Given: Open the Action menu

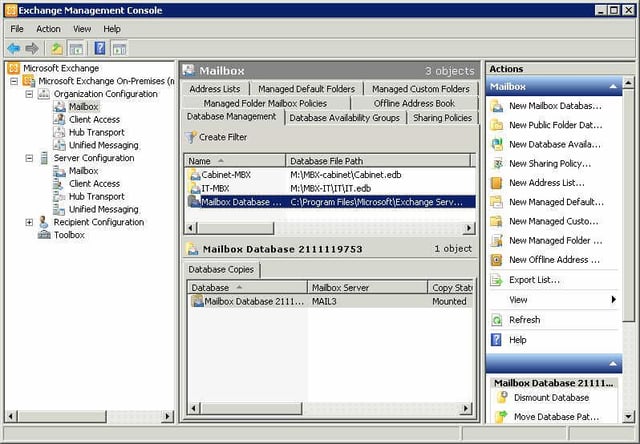Looking at the screenshot, I should (x=48, y=29).
